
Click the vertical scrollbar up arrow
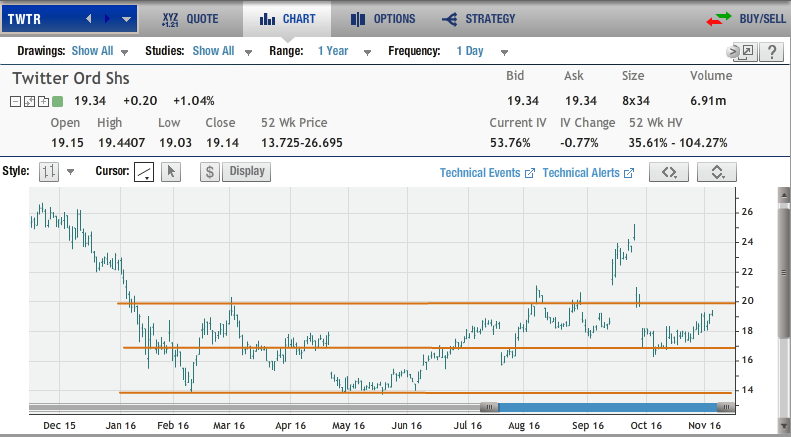(x=783, y=195)
